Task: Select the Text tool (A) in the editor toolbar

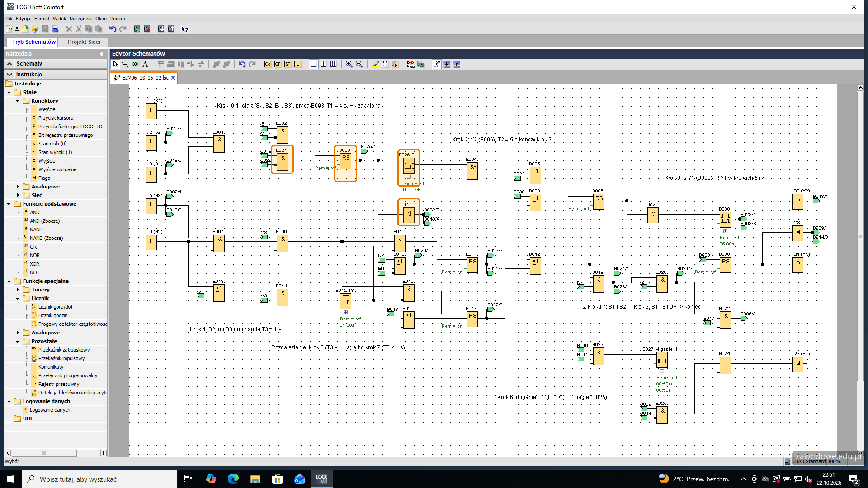Action: [145, 64]
